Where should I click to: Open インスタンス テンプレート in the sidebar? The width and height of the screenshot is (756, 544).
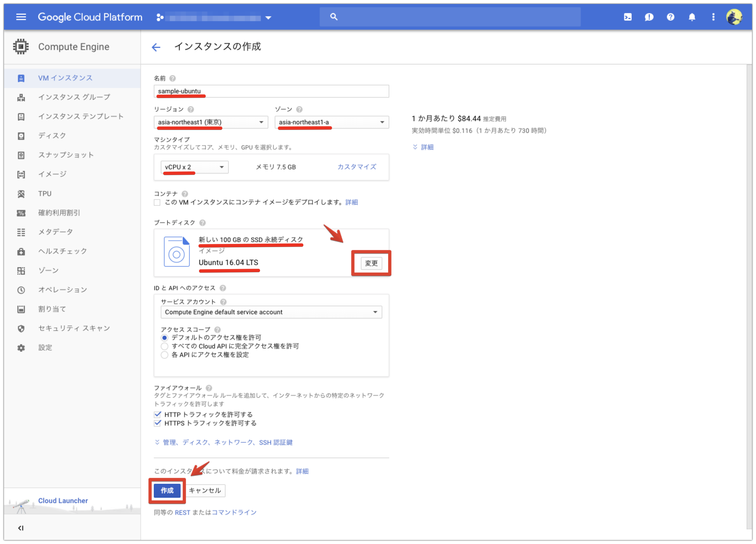pyautogui.click(x=72, y=116)
